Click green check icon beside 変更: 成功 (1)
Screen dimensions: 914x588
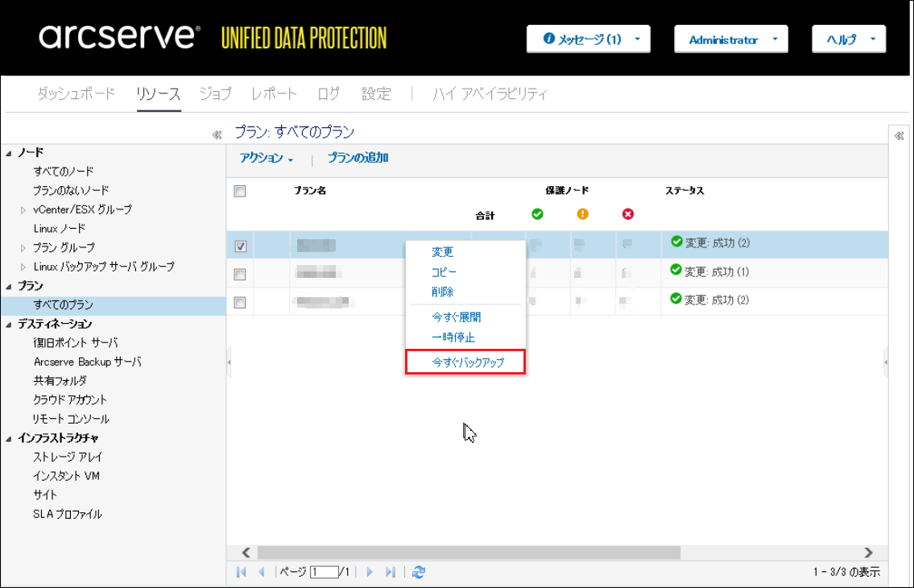tap(676, 270)
